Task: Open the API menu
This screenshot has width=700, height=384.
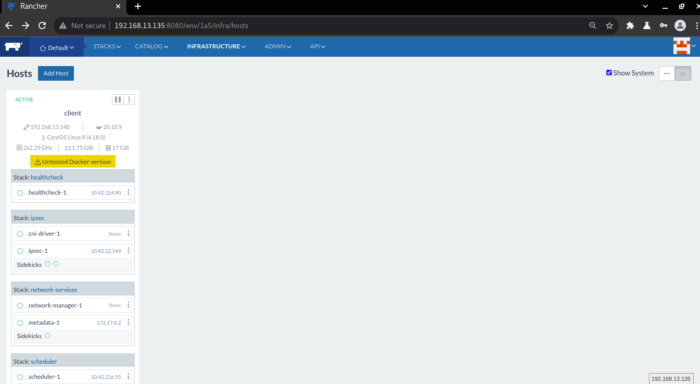Action: coord(317,46)
